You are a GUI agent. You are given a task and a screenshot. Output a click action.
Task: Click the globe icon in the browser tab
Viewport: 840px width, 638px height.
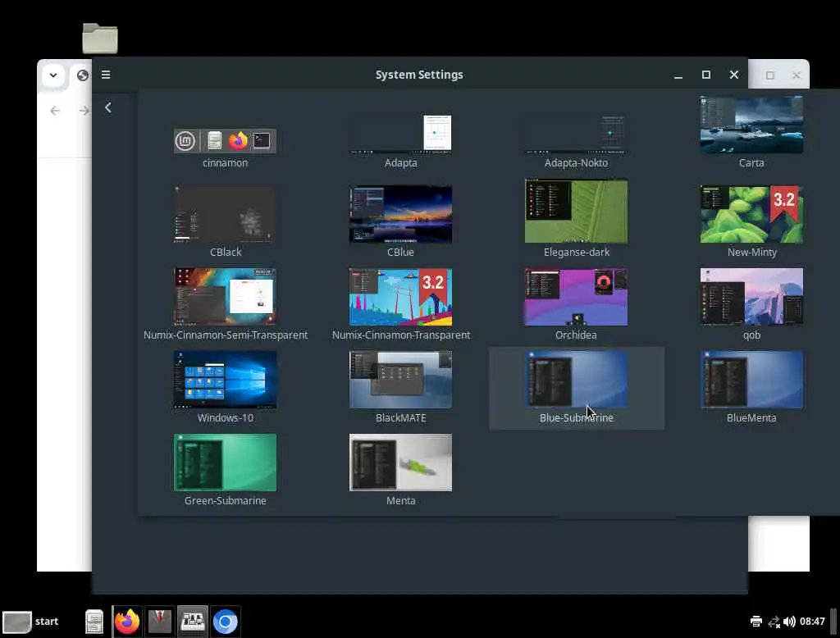[x=83, y=75]
